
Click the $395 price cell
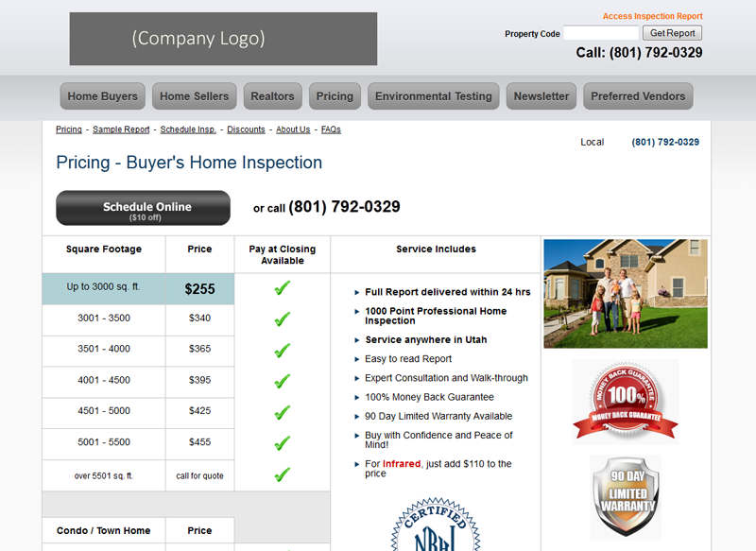199,382
